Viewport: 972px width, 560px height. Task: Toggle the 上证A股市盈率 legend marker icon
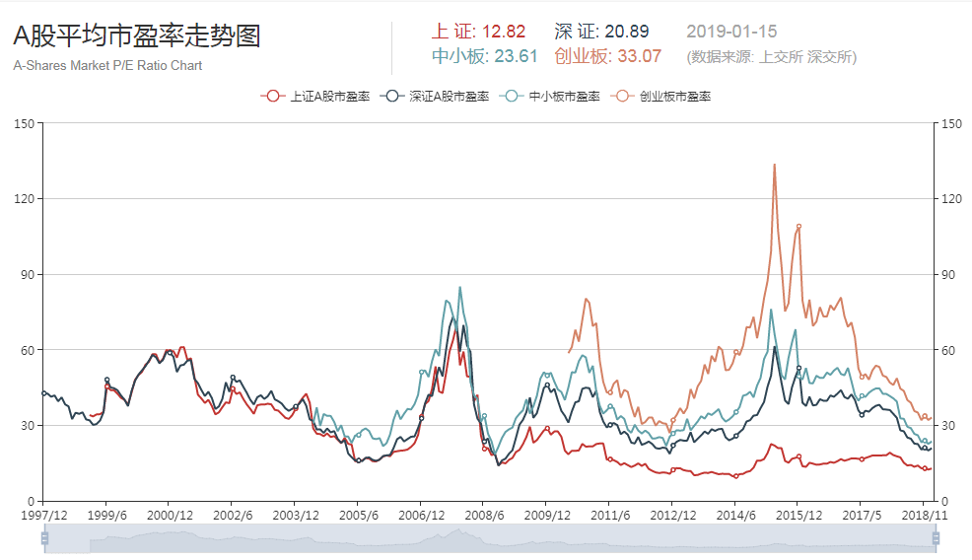pos(272,97)
